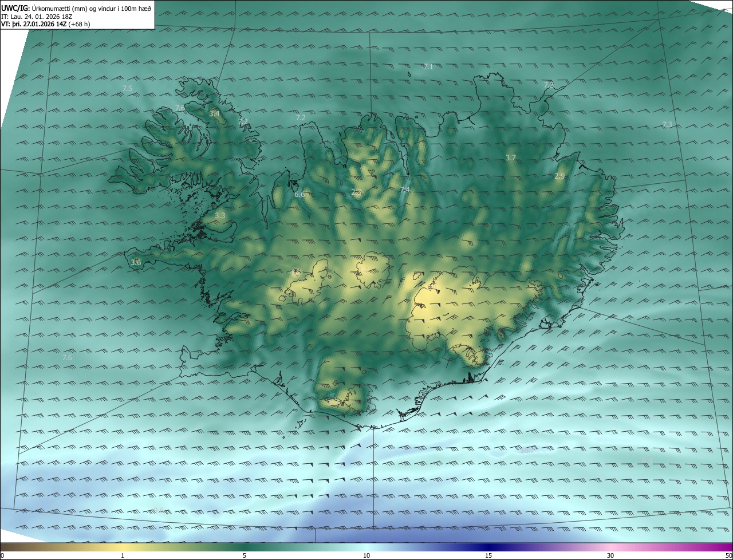Click the "UWC/IG:" header label
The height and width of the screenshot is (560, 733).
click(x=15, y=9)
